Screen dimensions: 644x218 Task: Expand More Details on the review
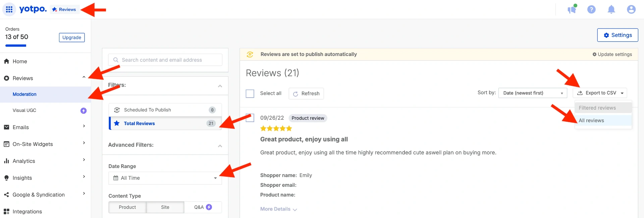[x=278, y=209]
